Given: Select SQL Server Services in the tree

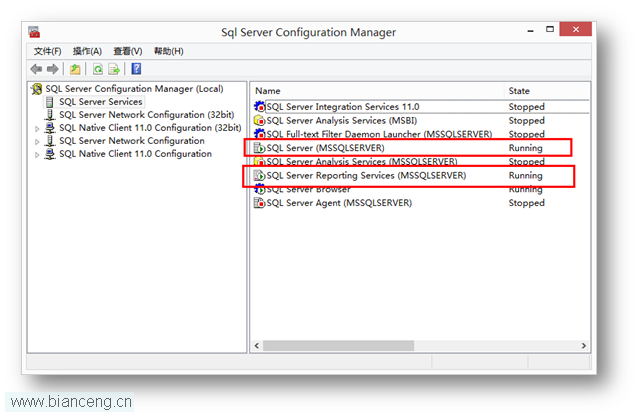Looking at the screenshot, I should pos(101,102).
